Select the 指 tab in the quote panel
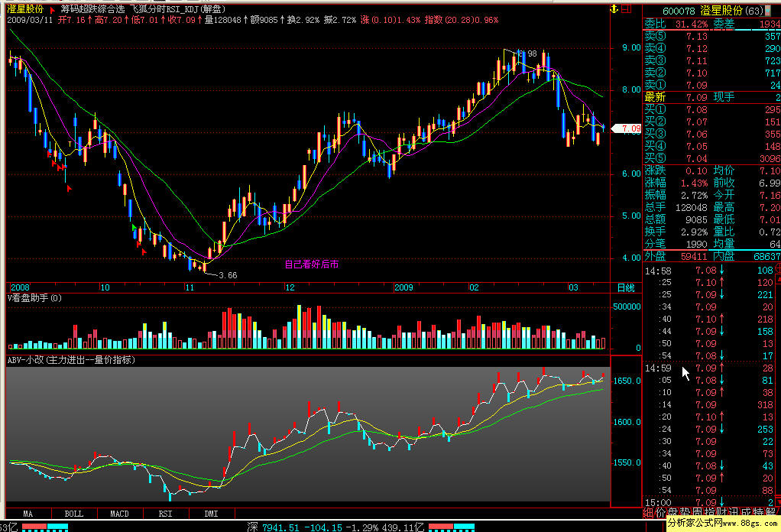Image resolution: width=781 pixels, height=532 pixels. pos(708,513)
